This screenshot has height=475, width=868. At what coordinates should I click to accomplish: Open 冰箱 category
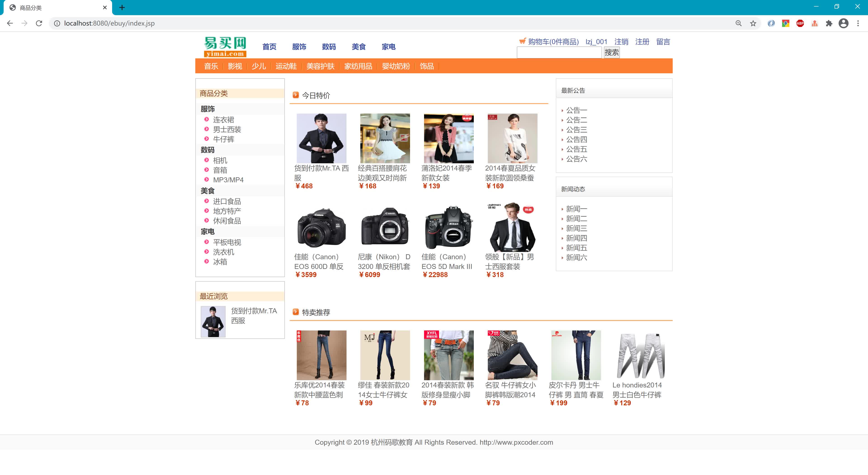220,262
